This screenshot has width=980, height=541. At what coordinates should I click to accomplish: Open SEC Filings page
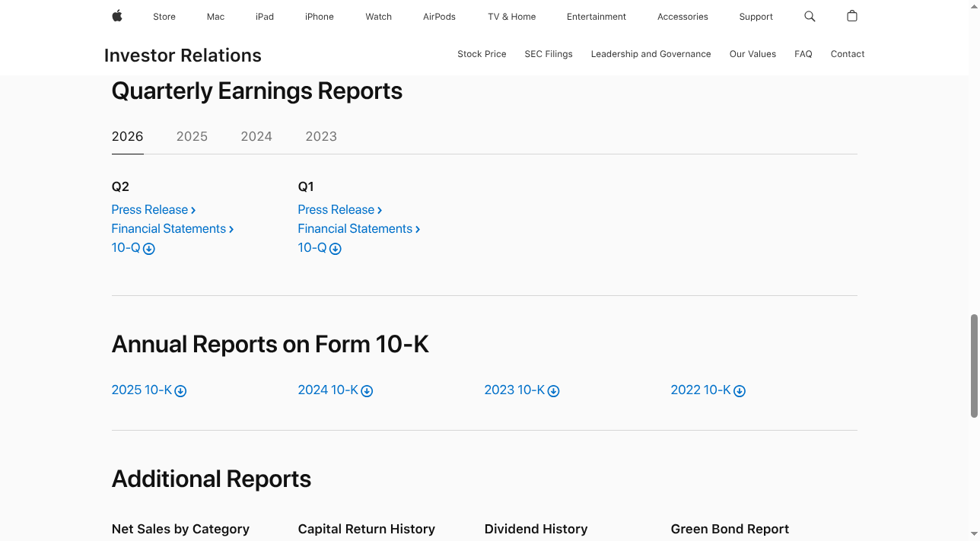[x=549, y=54]
